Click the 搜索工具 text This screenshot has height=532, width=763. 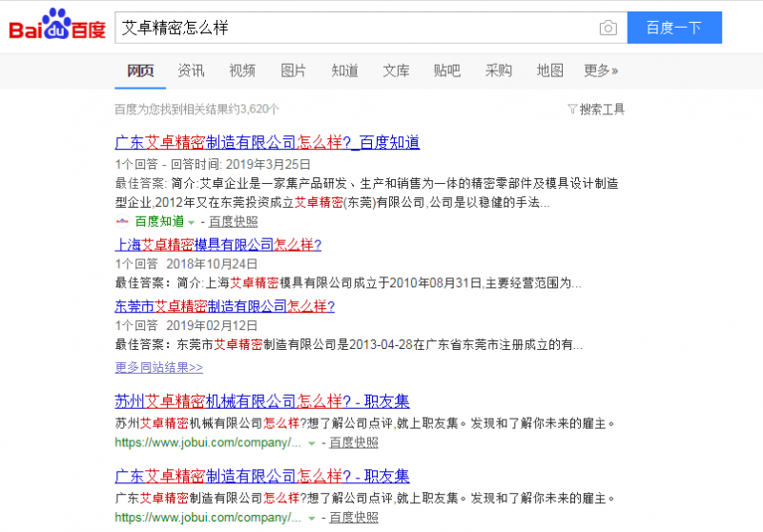tap(602, 109)
